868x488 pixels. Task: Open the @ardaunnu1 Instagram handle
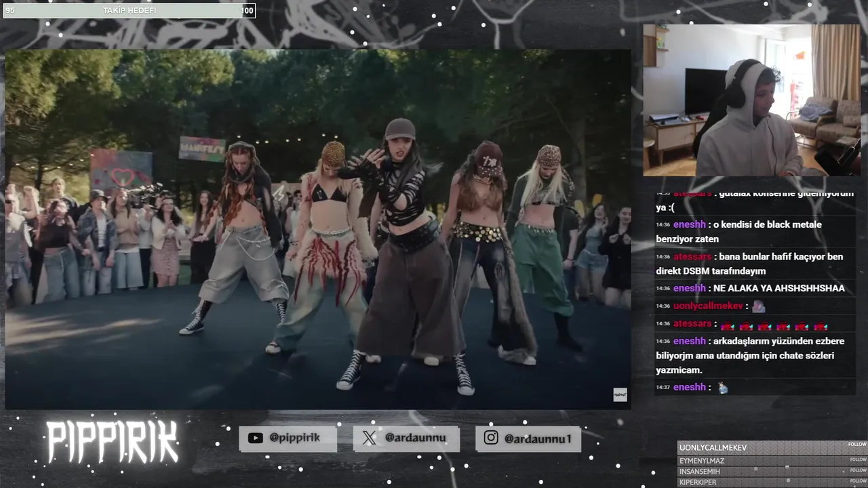538,439
